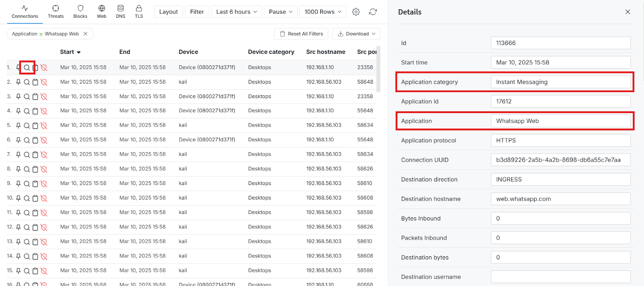
Task: Click the empty Destination username field
Action: pyautogui.click(x=561, y=277)
